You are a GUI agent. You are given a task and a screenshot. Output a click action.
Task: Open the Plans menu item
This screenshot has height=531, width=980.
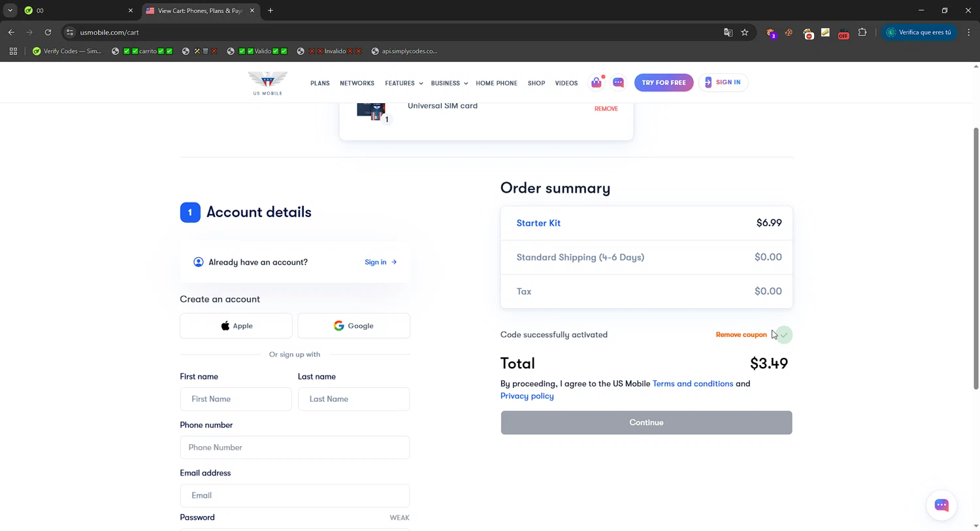(x=320, y=84)
